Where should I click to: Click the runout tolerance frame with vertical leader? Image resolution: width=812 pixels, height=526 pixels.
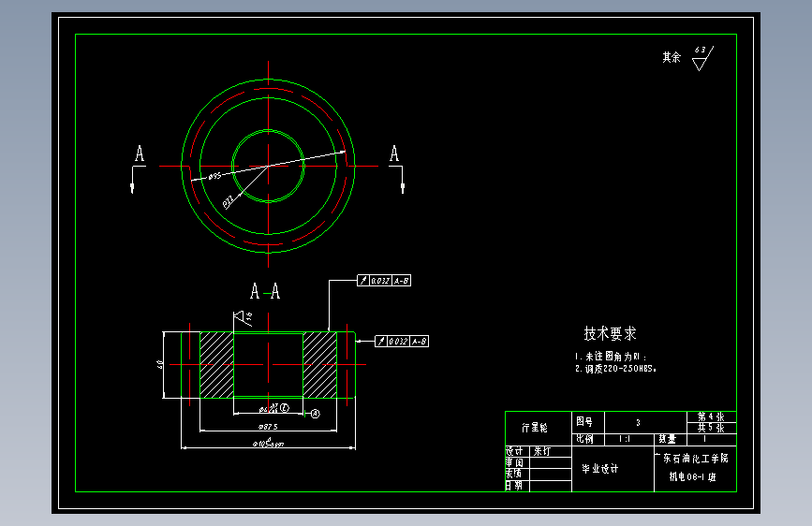pyautogui.click(x=384, y=281)
